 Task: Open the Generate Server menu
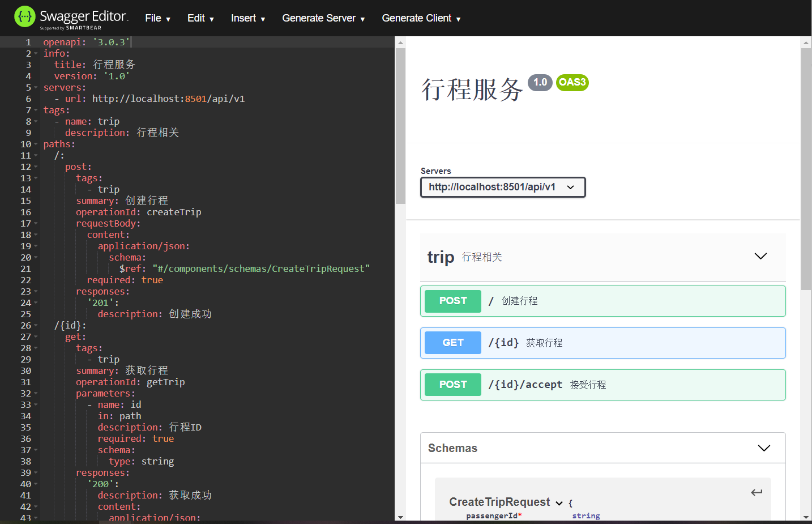[323, 18]
